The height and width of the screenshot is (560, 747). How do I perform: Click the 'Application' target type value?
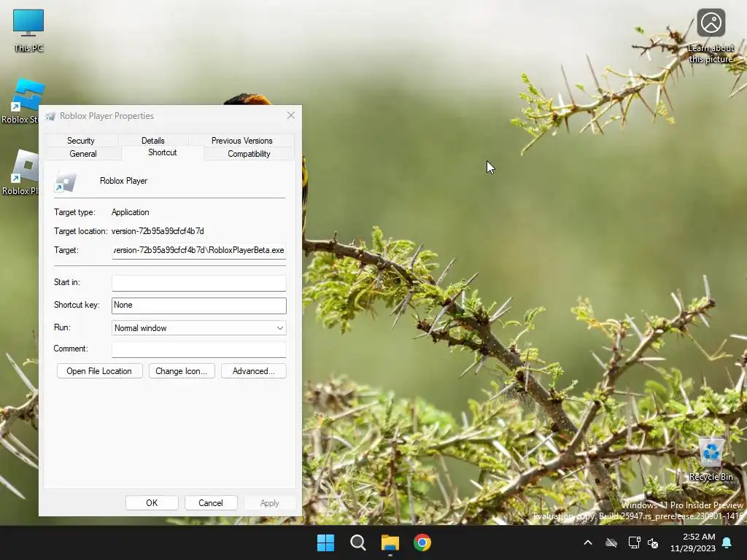coord(130,212)
